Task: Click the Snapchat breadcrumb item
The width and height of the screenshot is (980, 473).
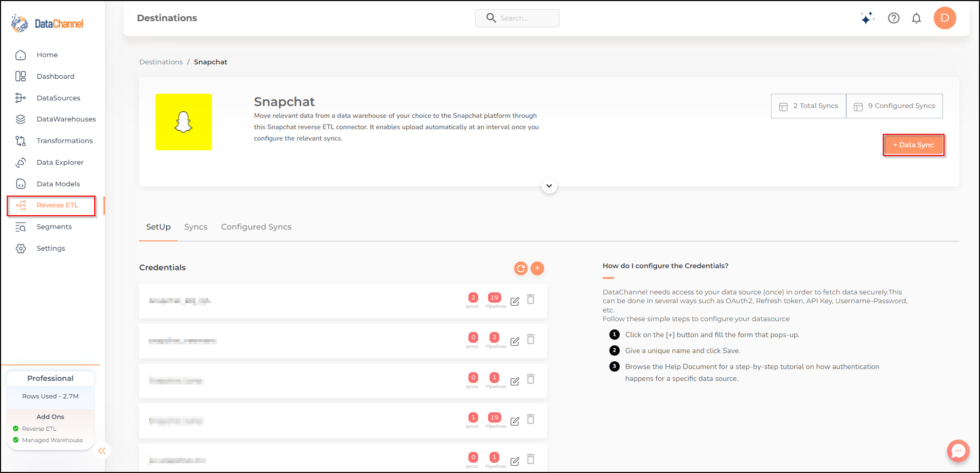Action: [x=211, y=62]
